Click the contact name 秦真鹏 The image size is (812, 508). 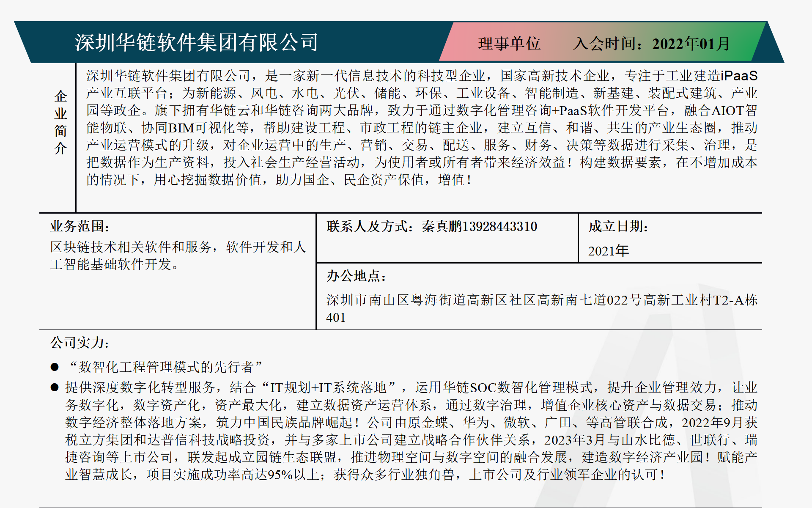pyautogui.click(x=441, y=227)
